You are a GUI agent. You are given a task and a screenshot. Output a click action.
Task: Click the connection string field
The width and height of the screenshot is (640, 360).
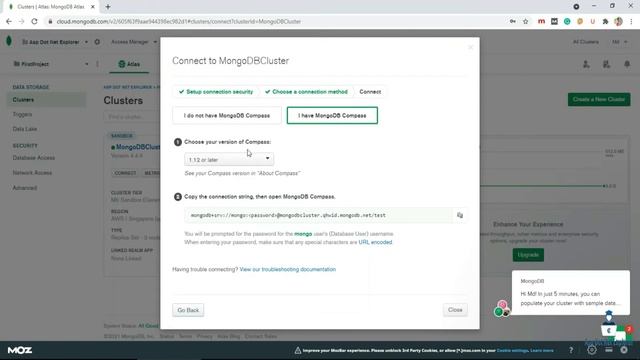pos(318,215)
